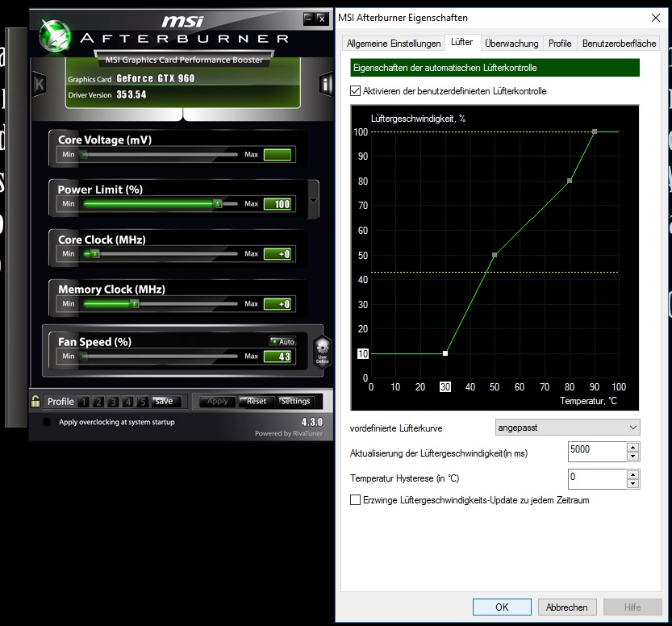Click the User Define fan gear icon
The image size is (672, 626).
coord(323,351)
